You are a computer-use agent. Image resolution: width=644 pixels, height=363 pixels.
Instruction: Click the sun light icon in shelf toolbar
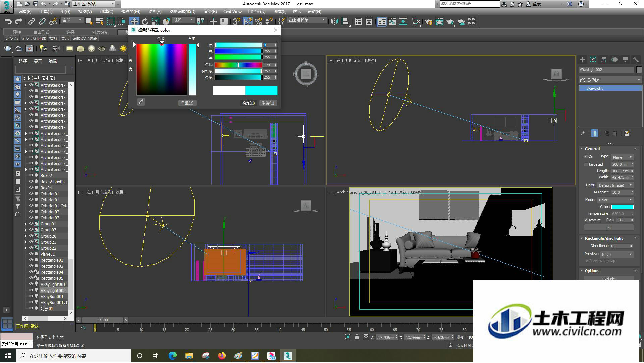123,49
